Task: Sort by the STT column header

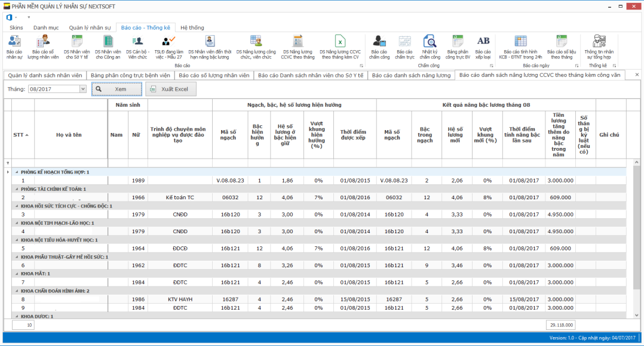Action: click(x=20, y=135)
